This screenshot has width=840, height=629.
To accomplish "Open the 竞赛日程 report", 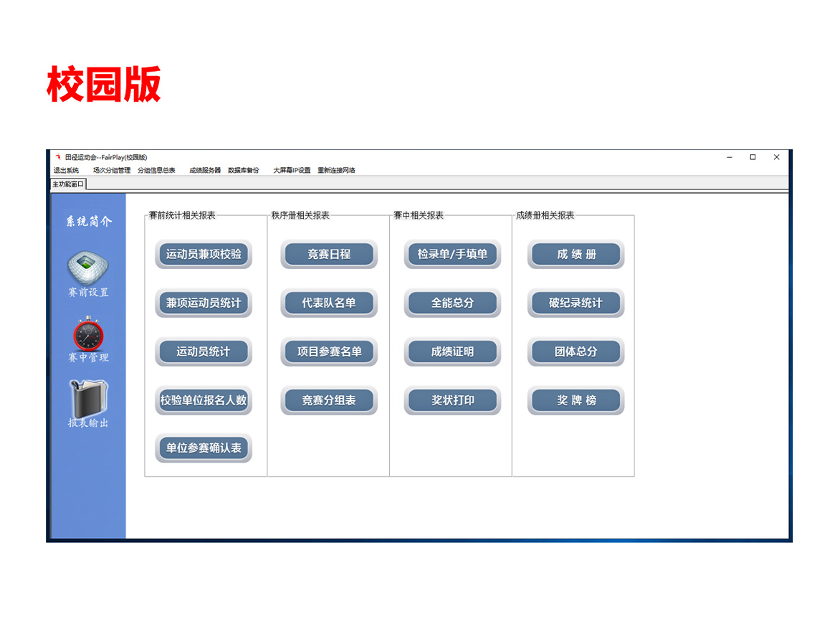I will pyautogui.click(x=329, y=254).
